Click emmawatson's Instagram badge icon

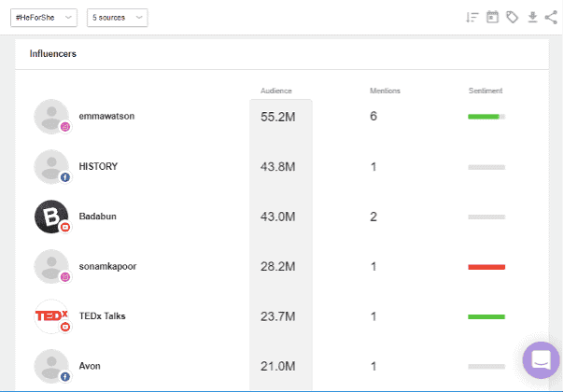tap(65, 127)
